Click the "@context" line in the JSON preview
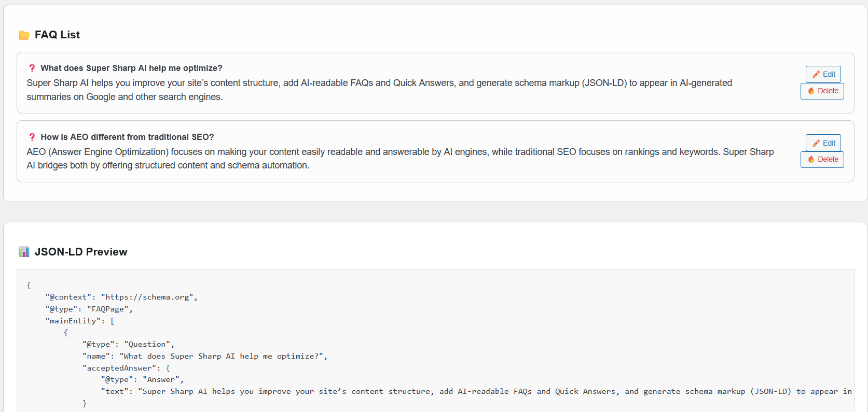Screen dimensions: 868x412 (121, 297)
